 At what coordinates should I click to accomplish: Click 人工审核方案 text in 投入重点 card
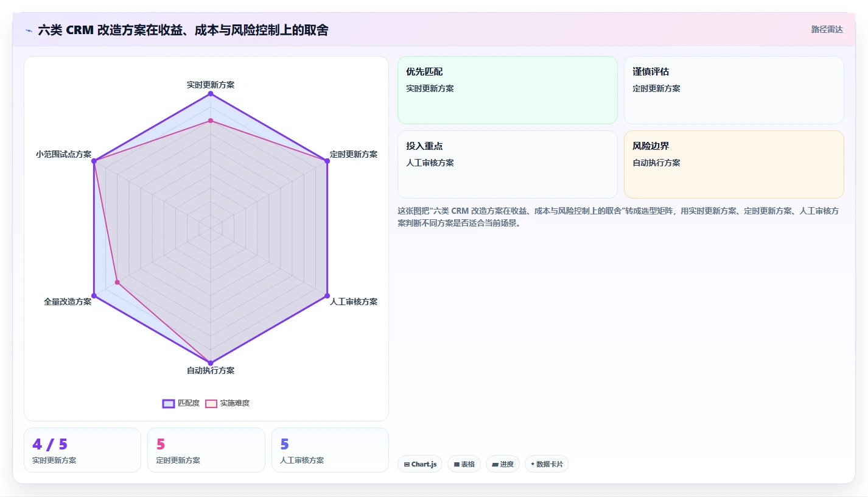point(430,163)
